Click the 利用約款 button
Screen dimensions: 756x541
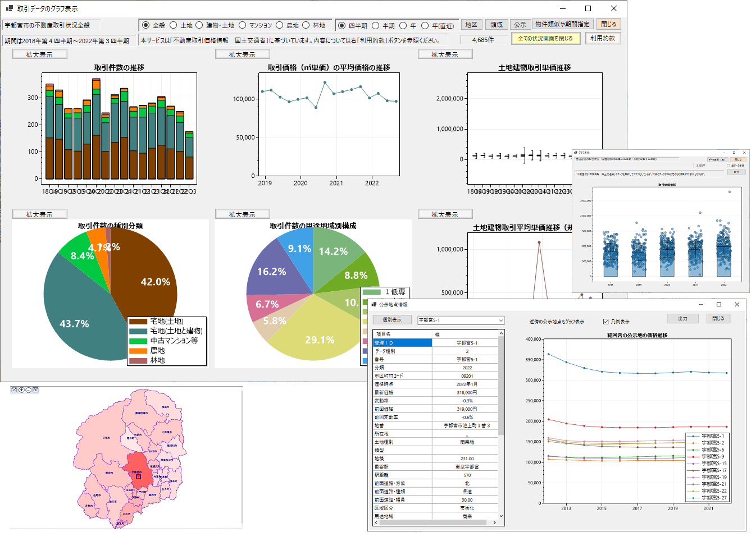coord(602,38)
